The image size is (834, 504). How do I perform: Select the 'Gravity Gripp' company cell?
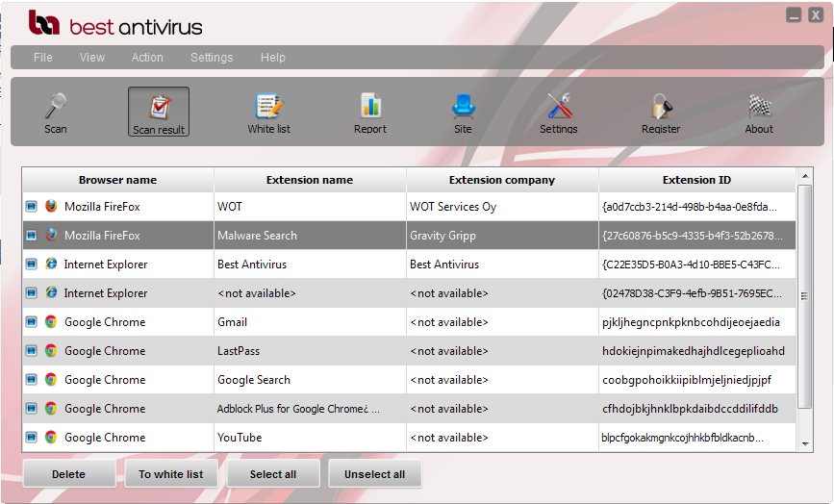tap(502, 235)
